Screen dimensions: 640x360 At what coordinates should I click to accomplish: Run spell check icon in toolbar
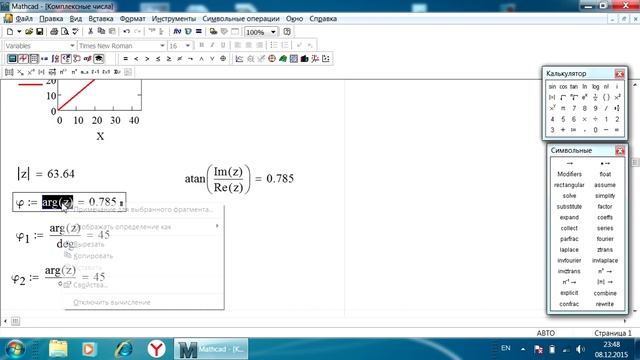coord(76,31)
